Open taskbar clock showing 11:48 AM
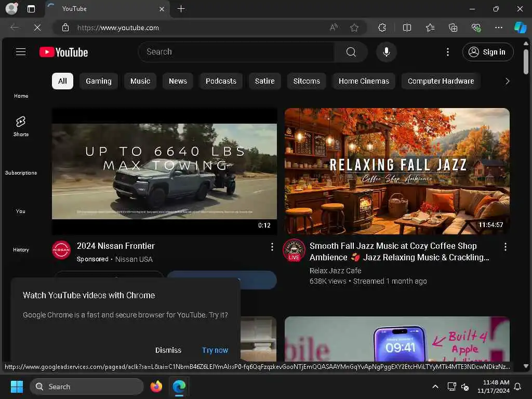The width and height of the screenshot is (532, 399). tap(494, 387)
